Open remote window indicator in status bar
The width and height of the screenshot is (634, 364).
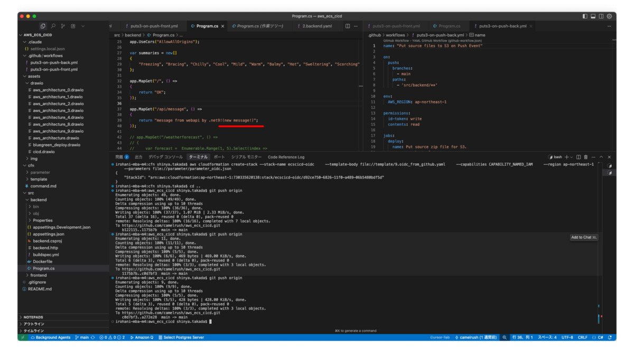tap(22, 337)
